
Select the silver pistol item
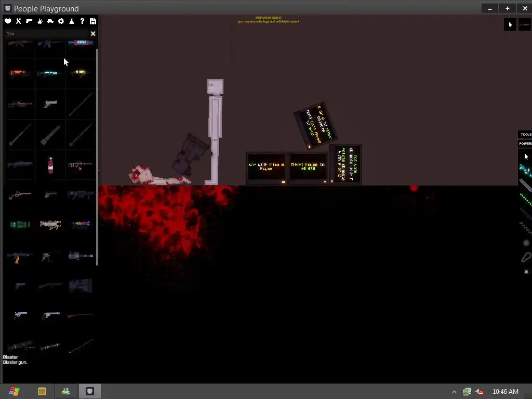[x=50, y=103]
